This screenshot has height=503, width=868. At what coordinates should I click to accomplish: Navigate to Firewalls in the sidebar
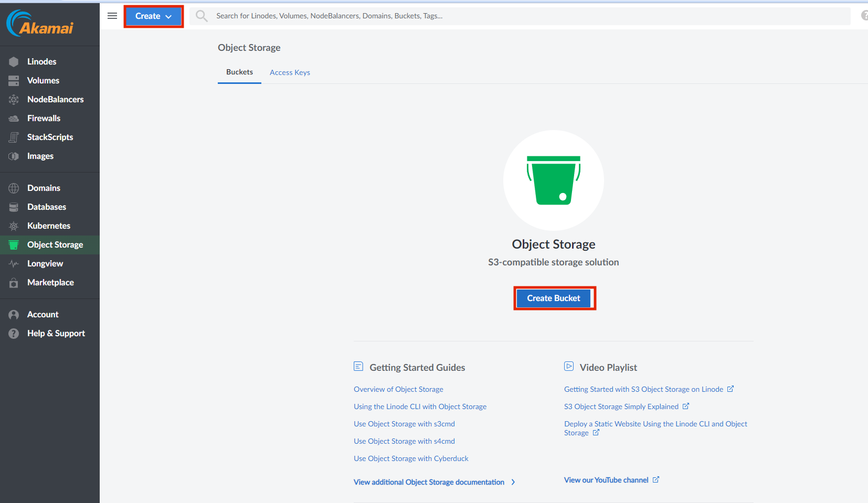[44, 118]
